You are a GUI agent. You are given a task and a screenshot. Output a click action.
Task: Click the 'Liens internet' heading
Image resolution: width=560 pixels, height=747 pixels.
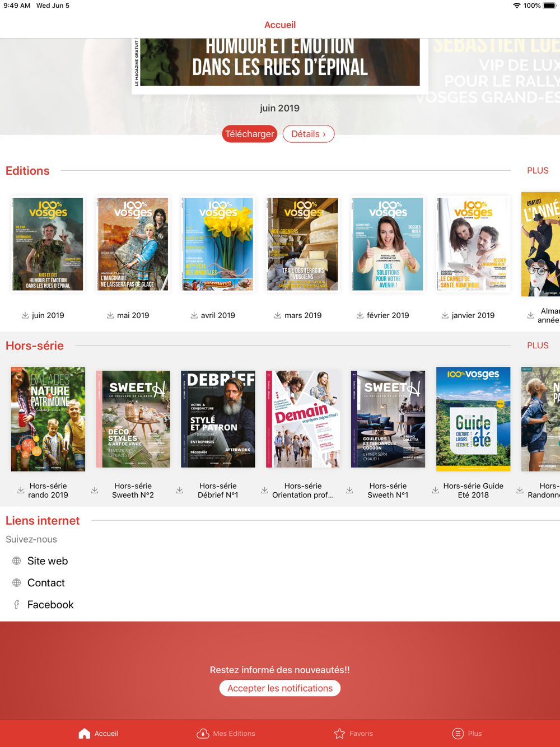pos(43,521)
